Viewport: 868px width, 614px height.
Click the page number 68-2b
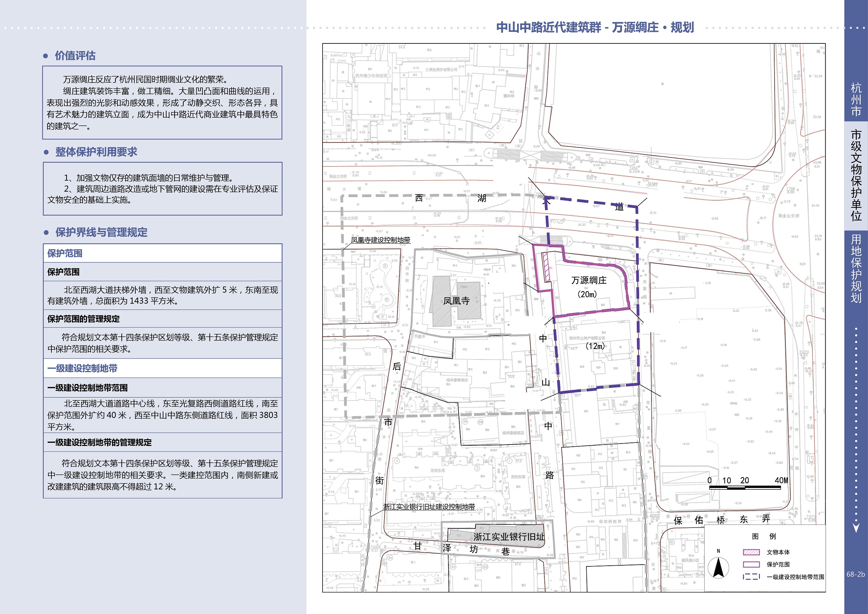855,574
